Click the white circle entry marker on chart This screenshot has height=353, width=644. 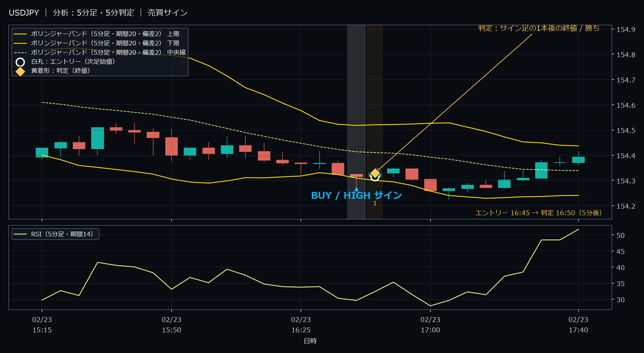(375, 177)
